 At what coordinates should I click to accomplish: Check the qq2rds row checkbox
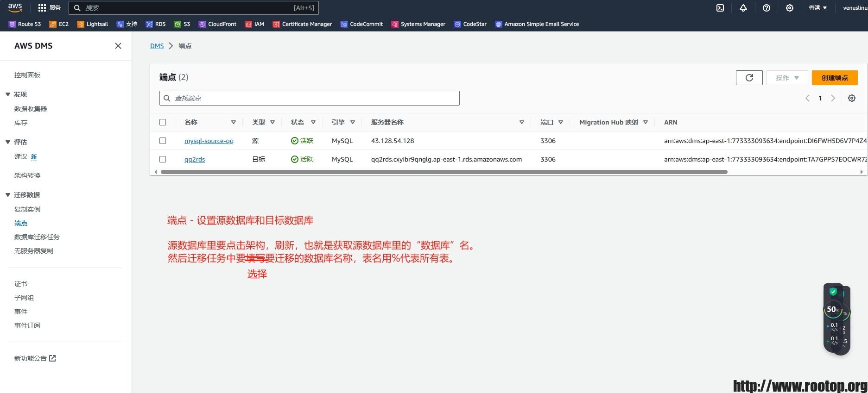coord(163,159)
